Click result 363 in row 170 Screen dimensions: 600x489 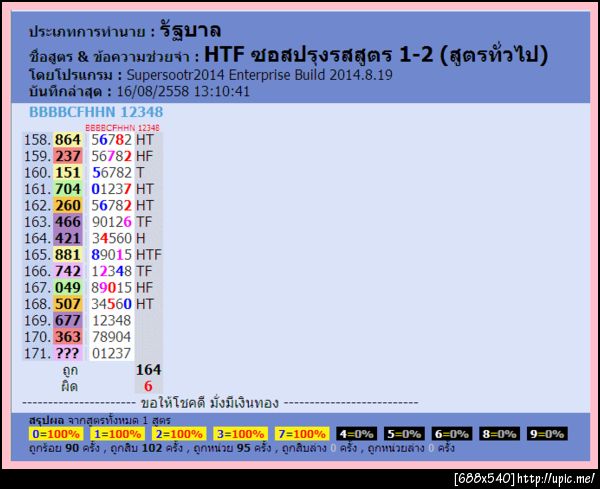(x=68, y=337)
